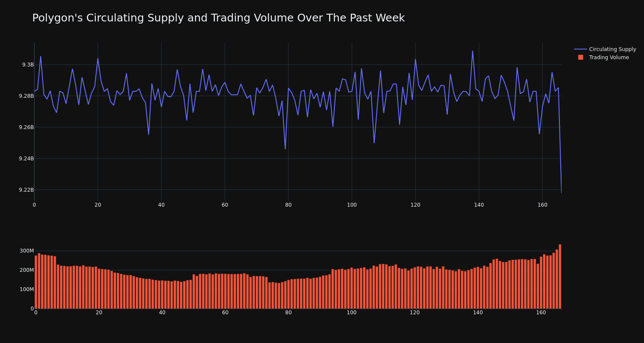Click the 9.24B y-axis label
Image resolution: width=644 pixels, height=343 pixels.
point(26,159)
